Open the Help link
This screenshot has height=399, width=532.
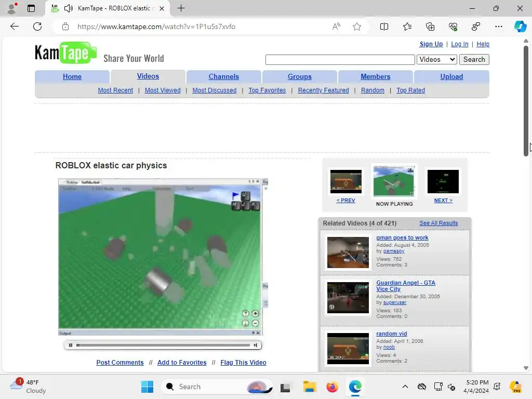483,44
